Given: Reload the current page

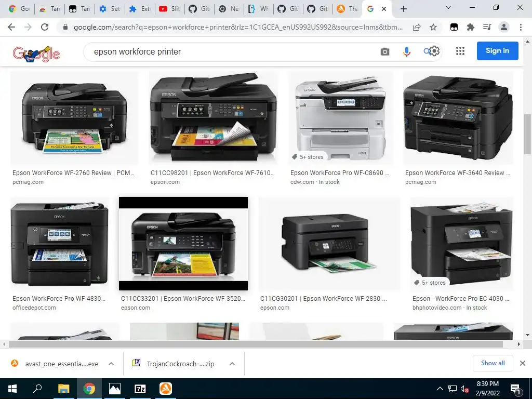Looking at the screenshot, I should point(45,27).
